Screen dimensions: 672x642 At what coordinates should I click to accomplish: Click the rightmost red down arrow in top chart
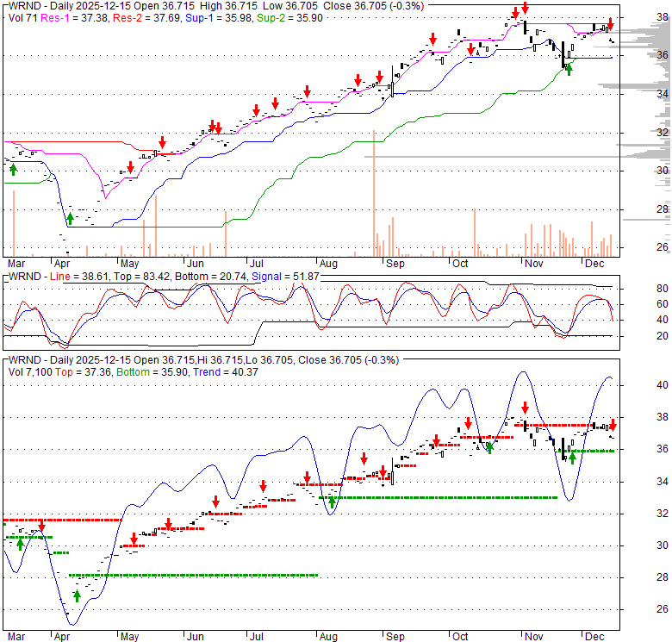pyautogui.click(x=611, y=22)
